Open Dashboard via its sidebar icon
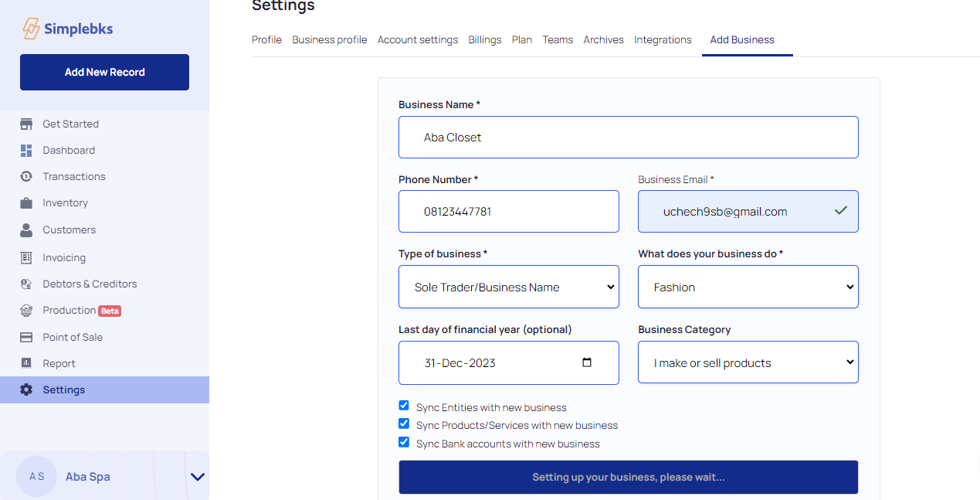Viewport: 980px width, 500px height. point(26,151)
